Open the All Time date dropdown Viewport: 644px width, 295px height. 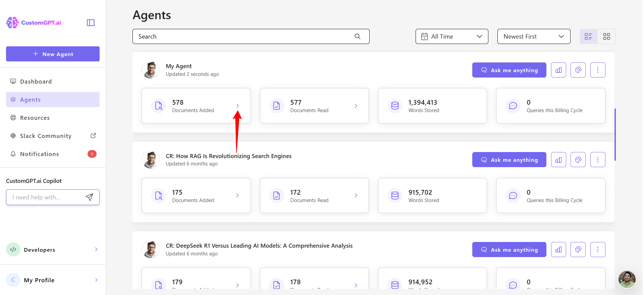click(451, 36)
